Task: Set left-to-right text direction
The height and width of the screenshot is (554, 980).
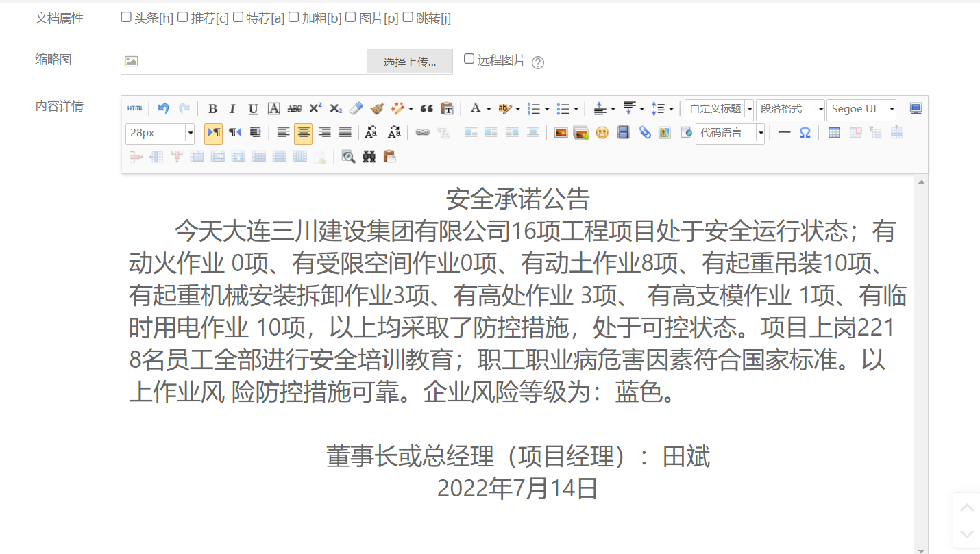Action: click(x=214, y=133)
